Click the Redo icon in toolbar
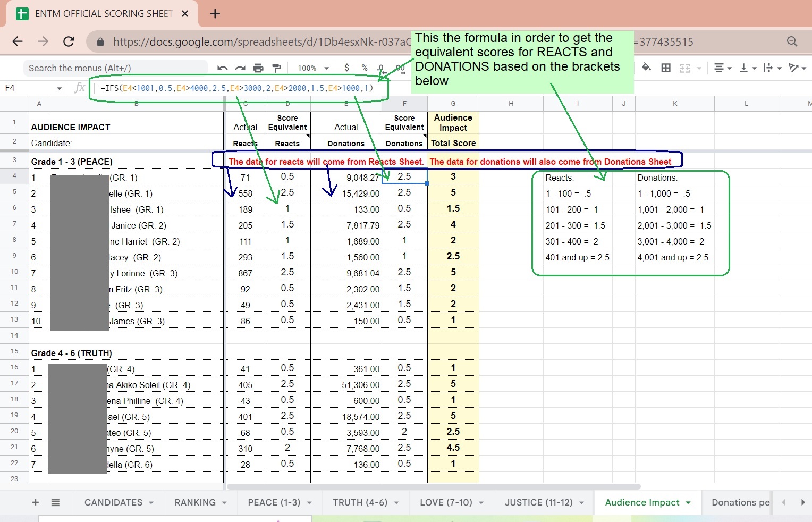This screenshot has height=522, width=812. (x=240, y=68)
